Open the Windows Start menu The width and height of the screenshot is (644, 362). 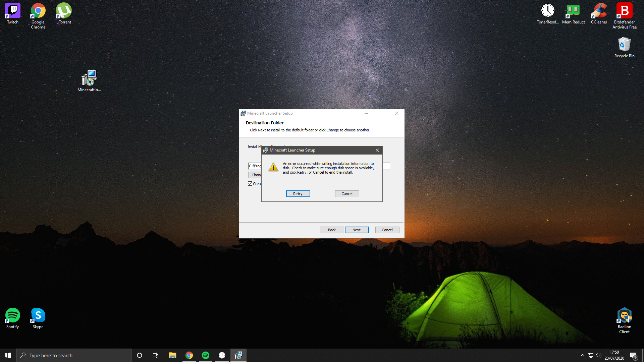click(x=8, y=355)
